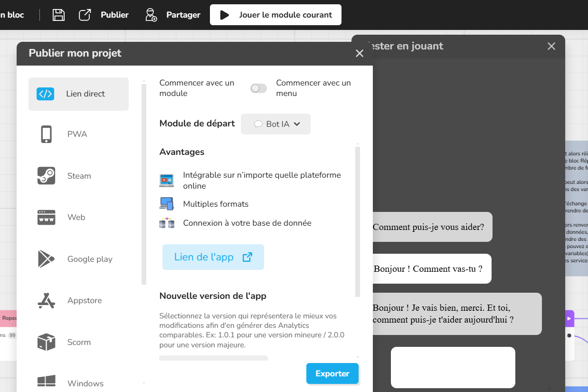Click the 'Multiples formats' text
The width and height of the screenshot is (588, 392).
[x=216, y=204]
